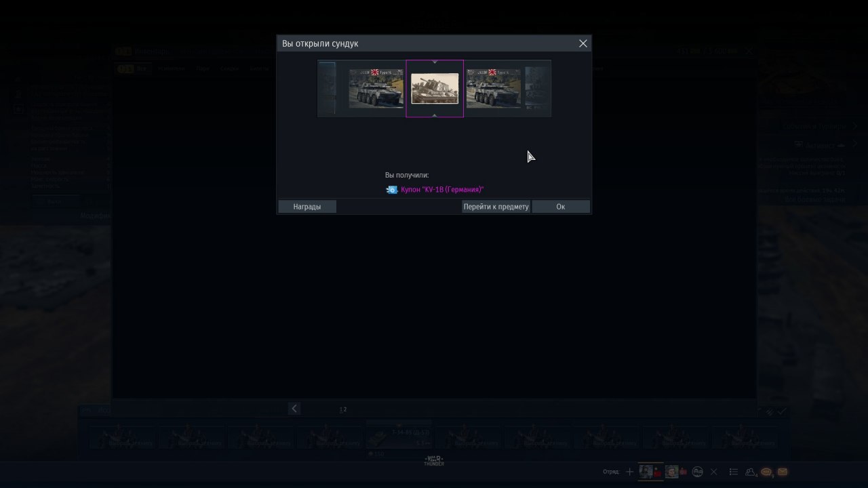Image resolution: width=868 pixels, height=488 pixels.
Task: Click the War Thunder logo at bottom
Action: [434, 461]
